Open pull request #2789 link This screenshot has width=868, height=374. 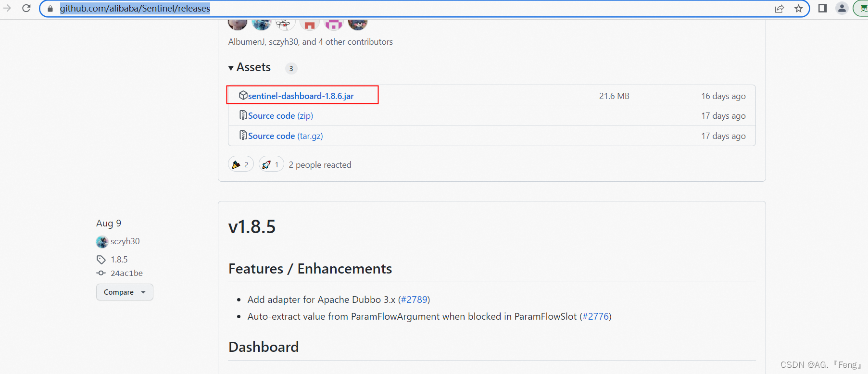point(414,299)
